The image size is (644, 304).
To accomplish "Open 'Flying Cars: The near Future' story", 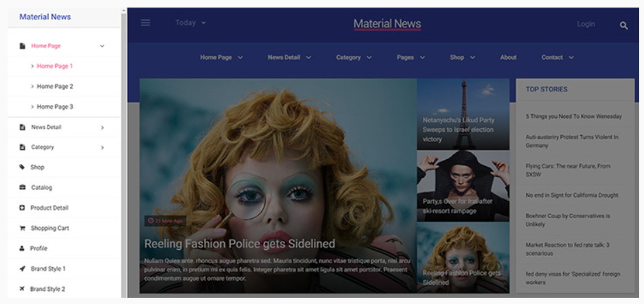I will pyautogui.click(x=568, y=170).
